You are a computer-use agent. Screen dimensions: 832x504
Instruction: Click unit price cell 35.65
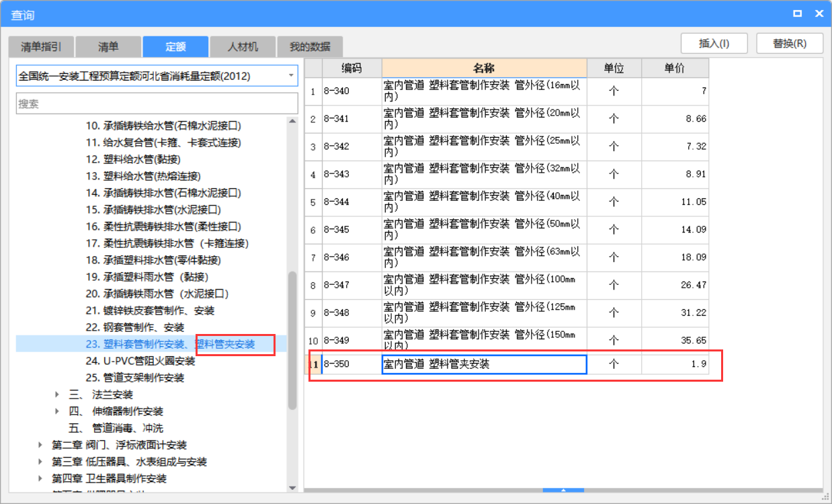click(x=675, y=340)
